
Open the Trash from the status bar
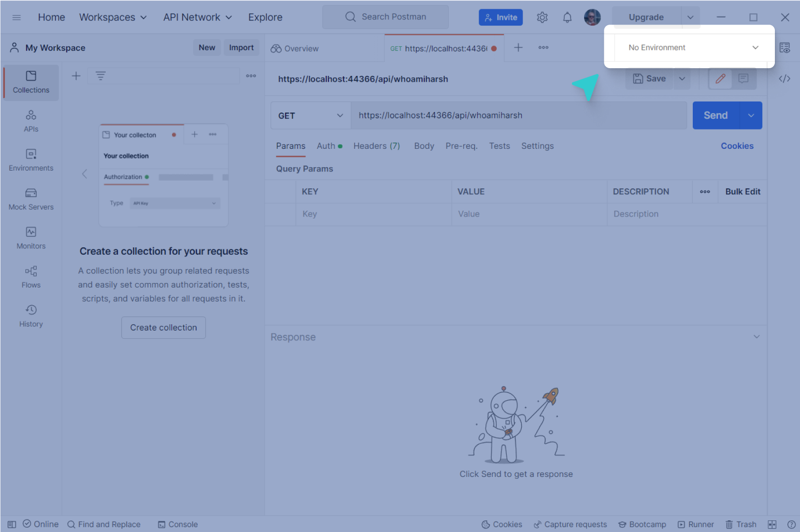click(x=741, y=524)
